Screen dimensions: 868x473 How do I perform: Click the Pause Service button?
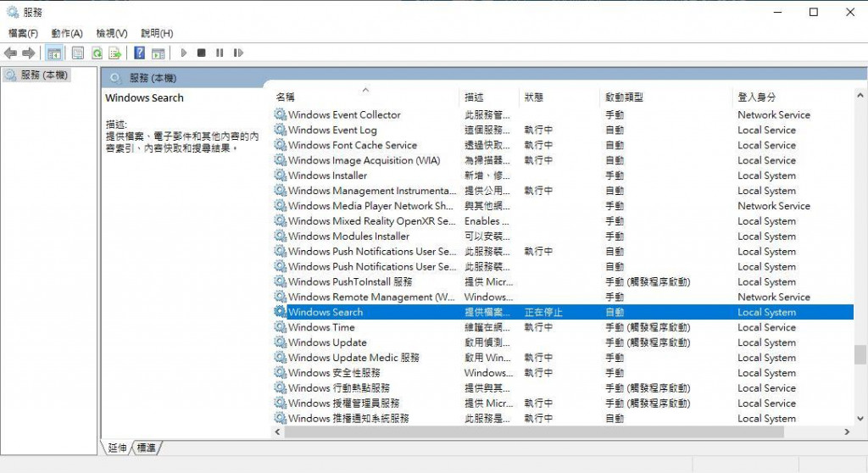220,53
